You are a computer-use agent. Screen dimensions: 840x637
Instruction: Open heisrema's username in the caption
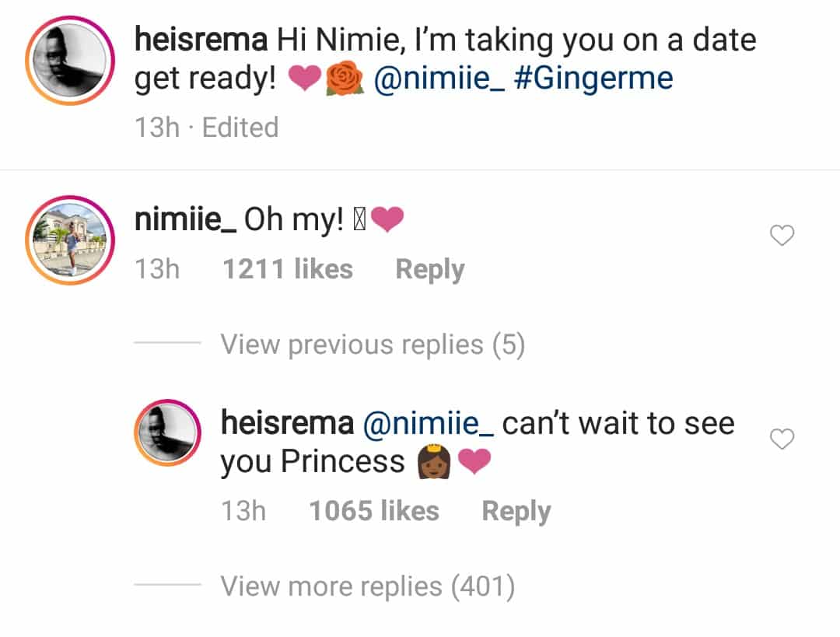pyautogui.click(x=201, y=40)
